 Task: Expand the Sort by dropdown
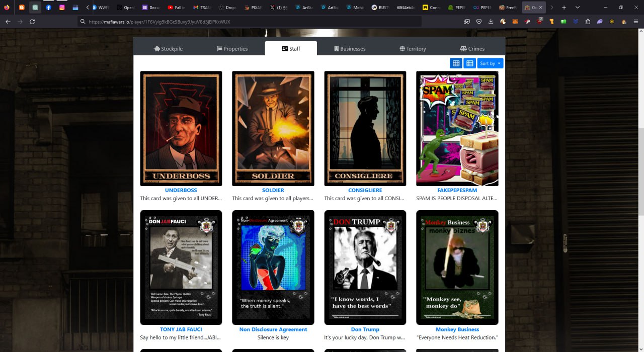pos(490,63)
